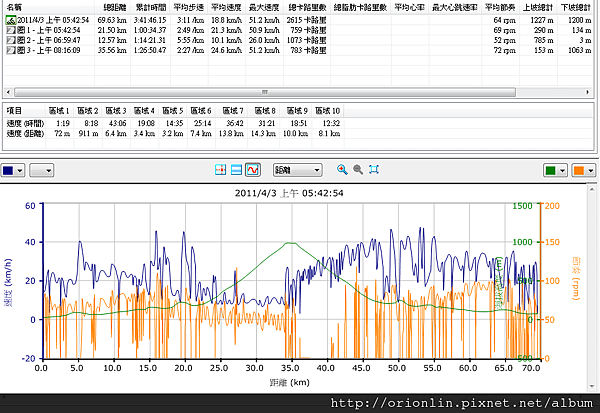
Task: Click the left arrow of the horizontal scrollbar
Action: click(x=8, y=92)
